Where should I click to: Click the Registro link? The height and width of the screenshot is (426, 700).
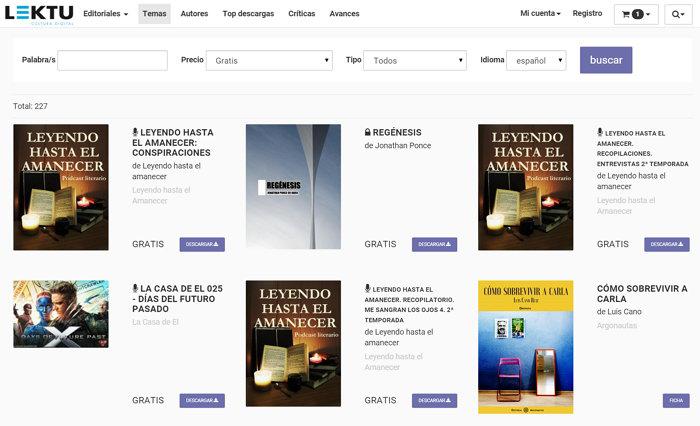(x=587, y=14)
